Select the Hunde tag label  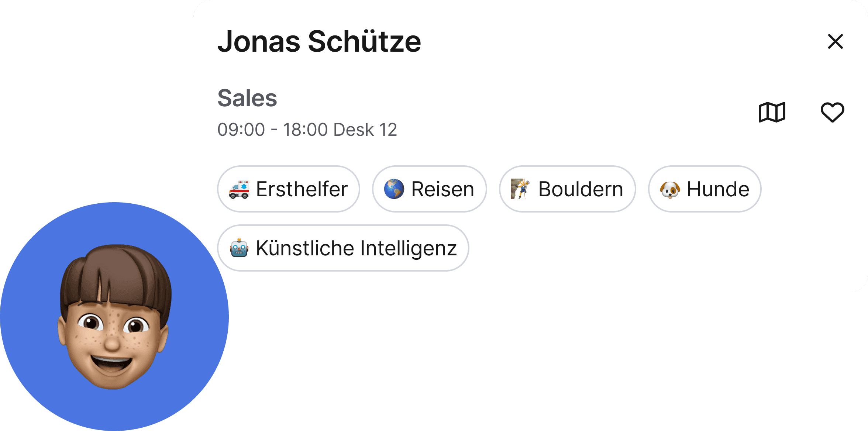pyautogui.click(x=718, y=189)
